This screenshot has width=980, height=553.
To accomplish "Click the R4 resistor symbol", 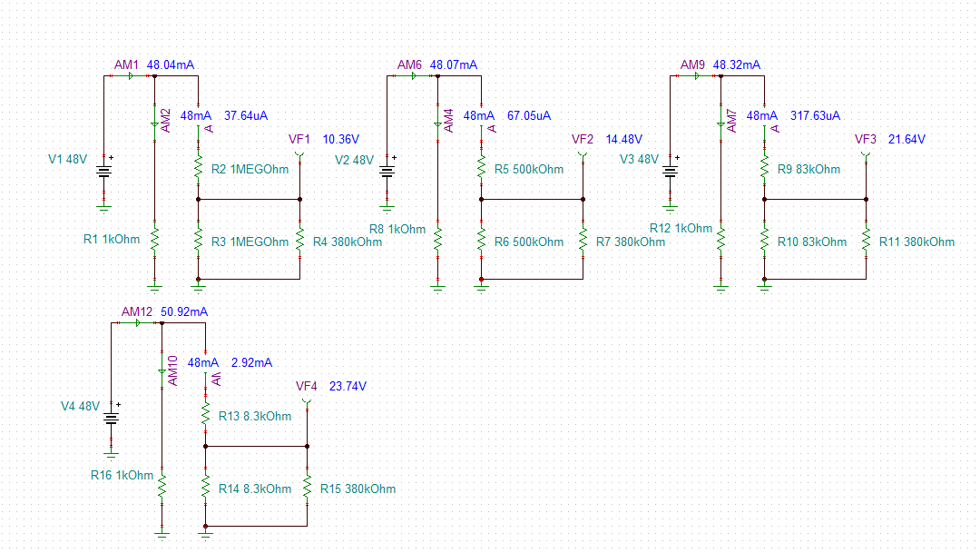I will click(x=300, y=239).
